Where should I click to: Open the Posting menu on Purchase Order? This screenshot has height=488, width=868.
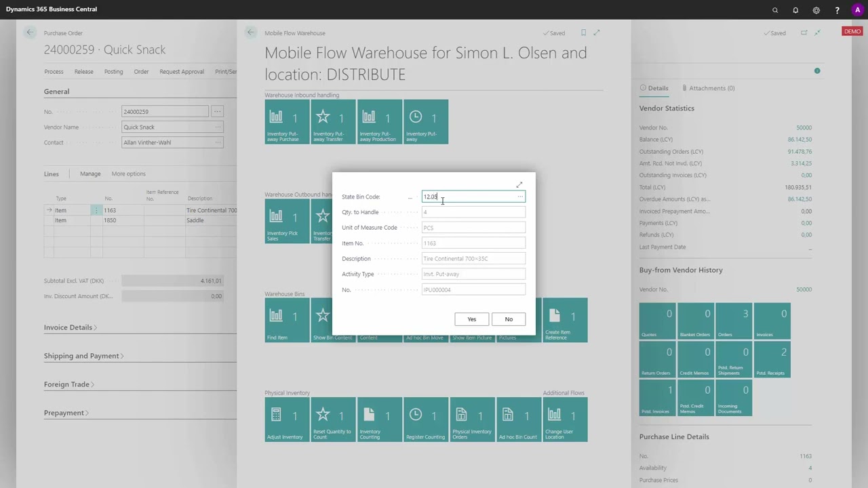click(113, 72)
